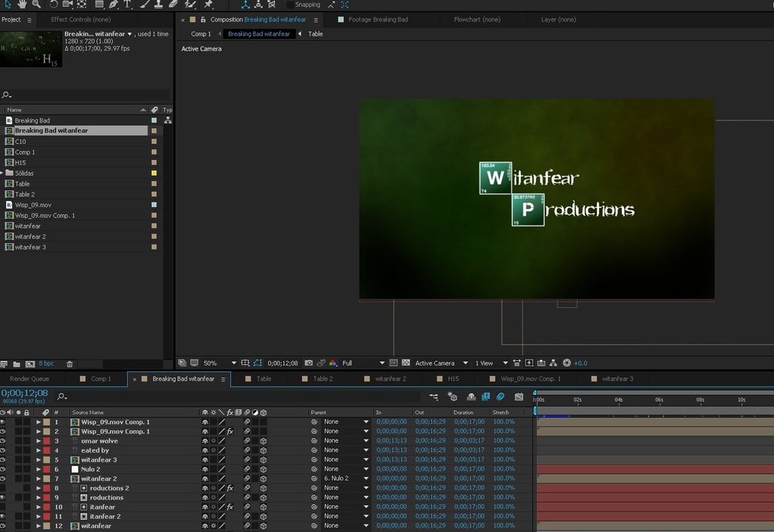The image size is (774, 532).
Task: Select the Brush tool
Action: pos(145,5)
